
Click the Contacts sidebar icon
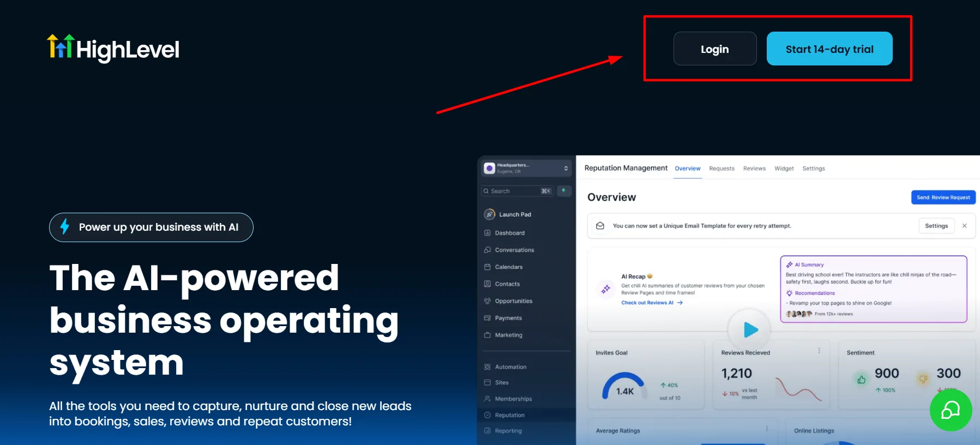[x=488, y=284]
